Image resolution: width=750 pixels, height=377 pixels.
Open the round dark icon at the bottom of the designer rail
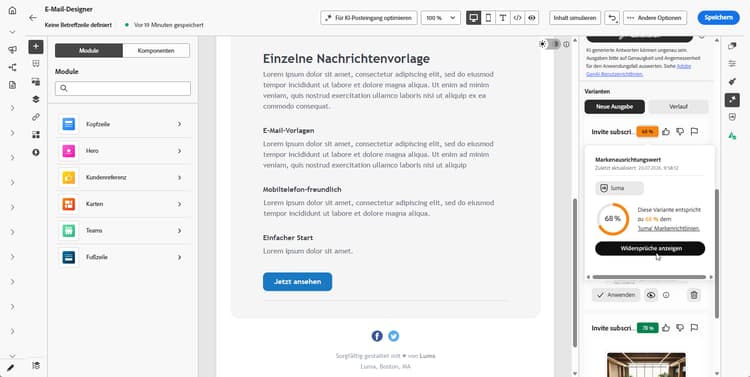tap(36, 152)
